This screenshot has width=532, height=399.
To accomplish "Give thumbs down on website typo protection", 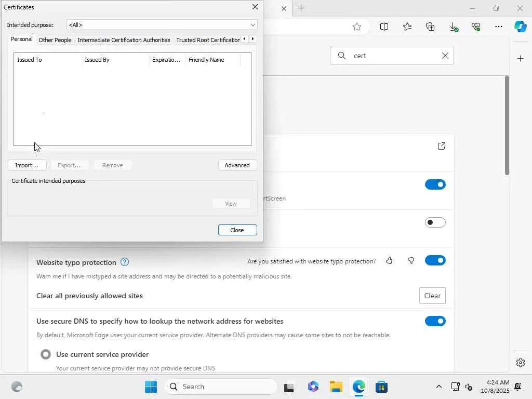I will coord(411,261).
